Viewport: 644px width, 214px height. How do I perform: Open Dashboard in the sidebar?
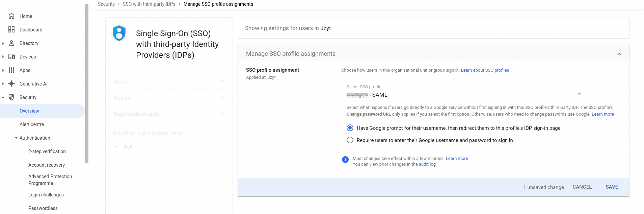coord(31,30)
